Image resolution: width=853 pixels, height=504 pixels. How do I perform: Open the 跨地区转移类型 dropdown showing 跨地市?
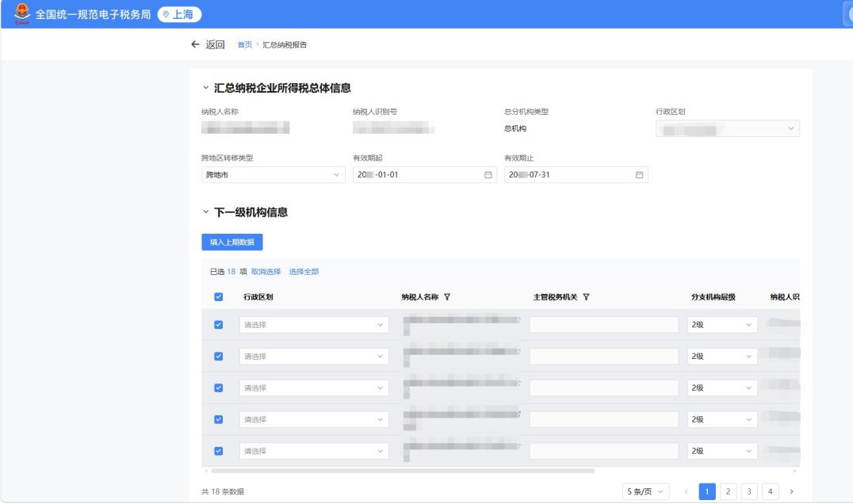[273, 174]
